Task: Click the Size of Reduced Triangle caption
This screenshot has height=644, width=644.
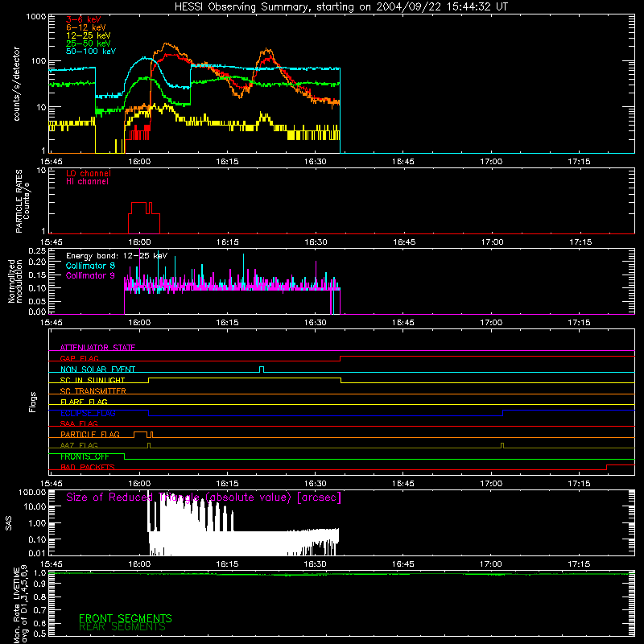Action: pos(204,497)
